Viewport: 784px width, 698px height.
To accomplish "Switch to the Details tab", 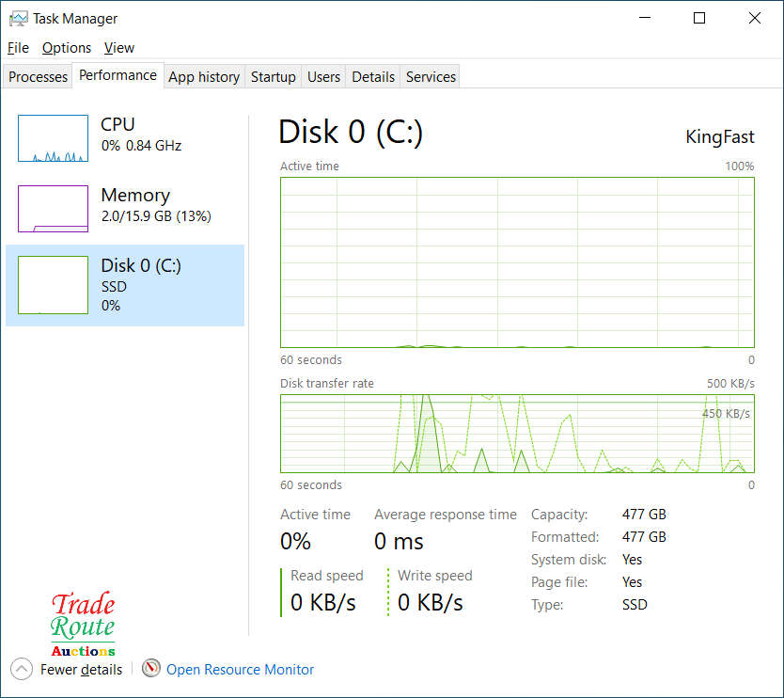I will click(372, 76).
